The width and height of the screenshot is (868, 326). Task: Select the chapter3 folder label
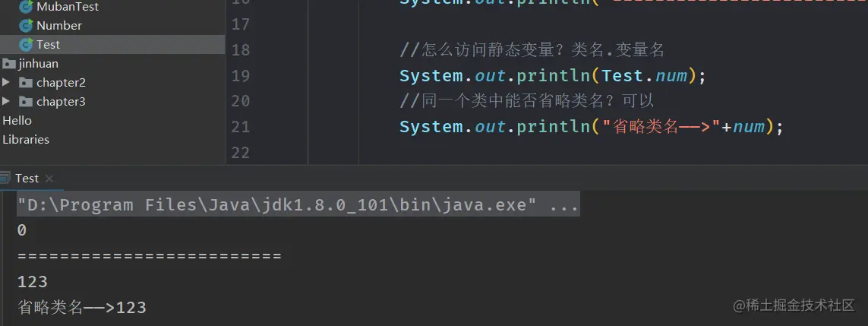click(61, 101)
